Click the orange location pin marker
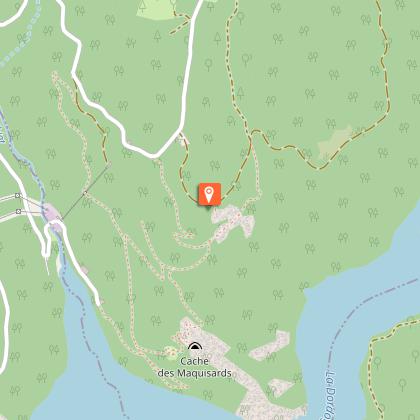This screenshot has height=420, width=420. pos(209,194)
